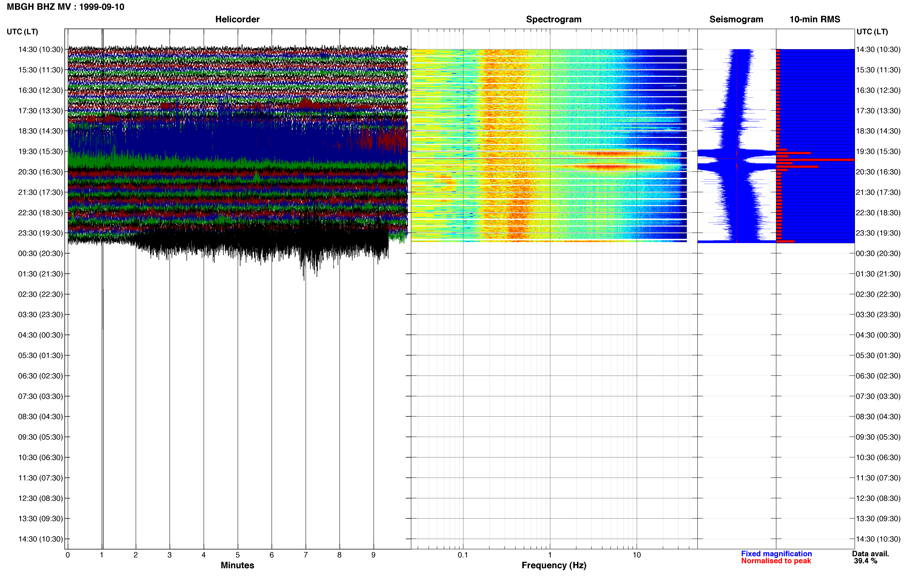Click the 0.1 frequency tick label

(x=463, y=555)
